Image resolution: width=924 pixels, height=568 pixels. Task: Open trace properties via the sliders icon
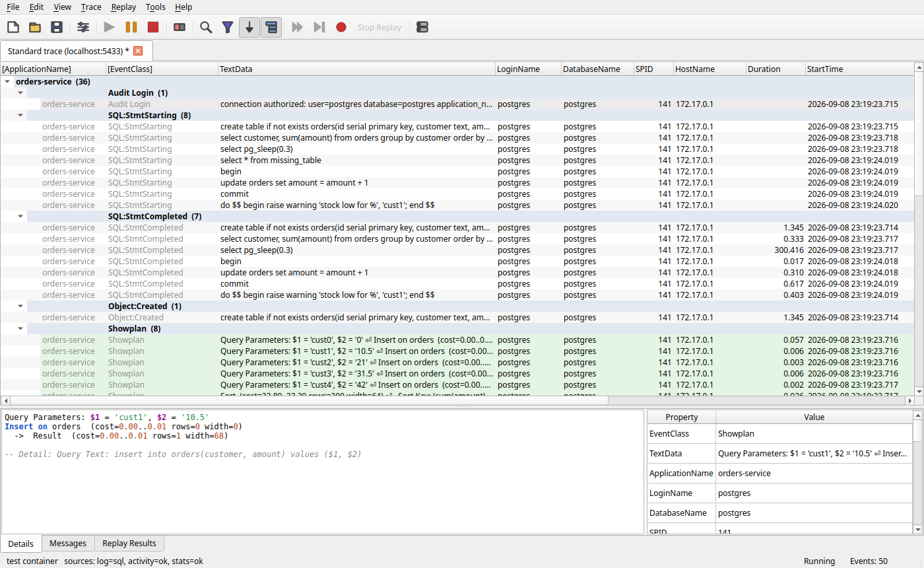click(x=83, y=27)
